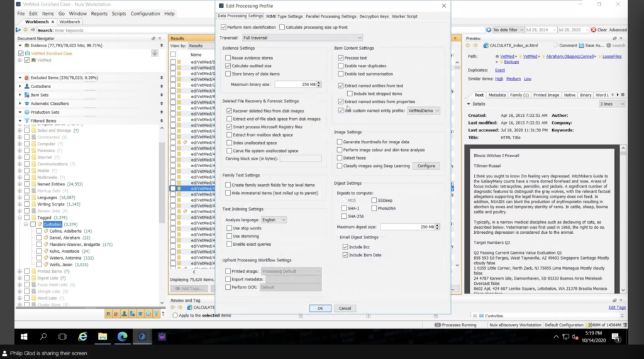Click the Preview panel back arrow icon
This screenshot has height=359, width=644.
pos(469,46)
